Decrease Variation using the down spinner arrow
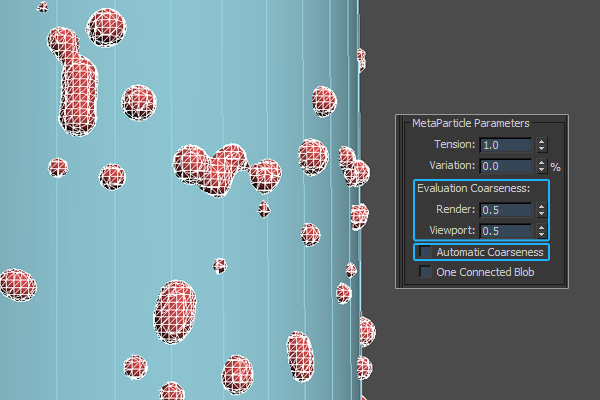Image resolution: width=600 pixels, height=400 pixels. click(x=542, y=171)
